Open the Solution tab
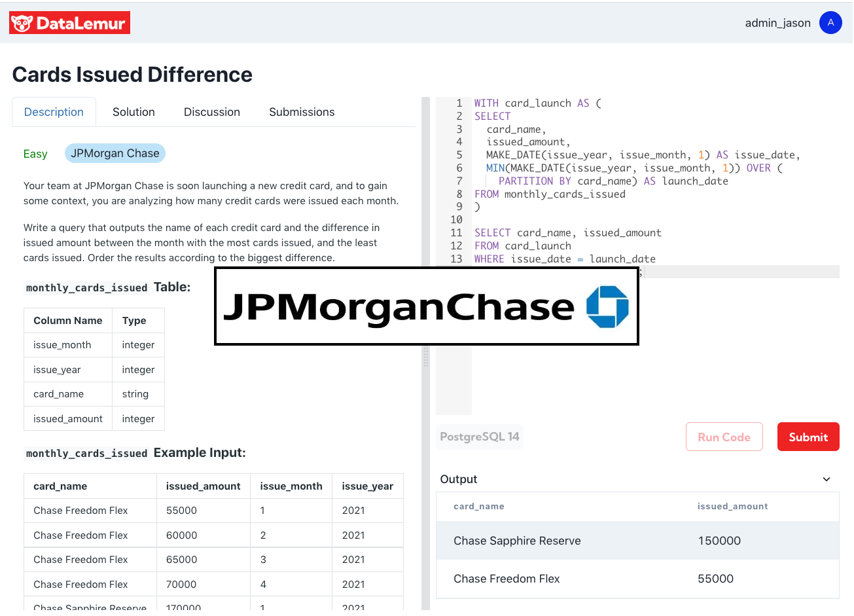The height and width of the screenshot is (616, 854). point(133,112)
